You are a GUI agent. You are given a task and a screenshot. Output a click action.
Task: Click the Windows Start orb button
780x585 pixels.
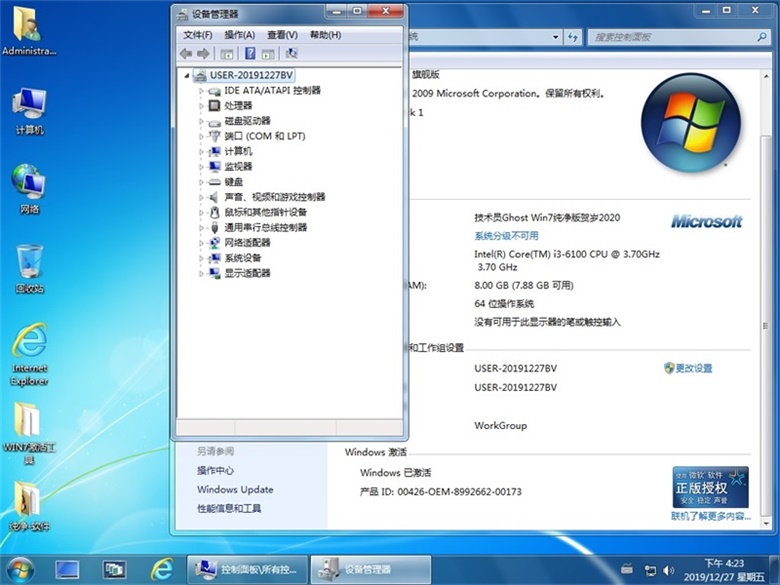(21, 569)
